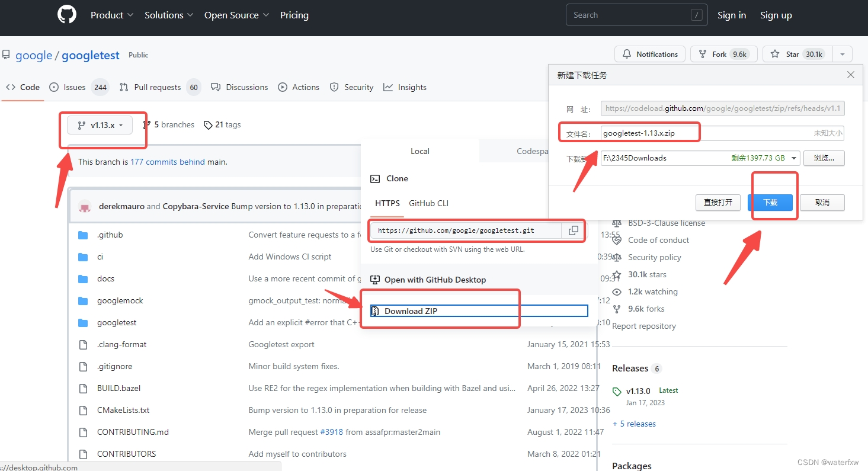Screen dimensions: 868x471
Task: Click the 浏览... button
Action: (824, 158)
